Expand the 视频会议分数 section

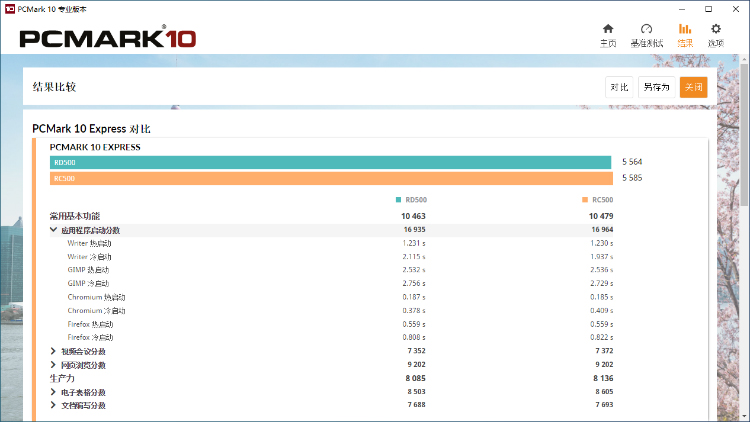(53, 351)
